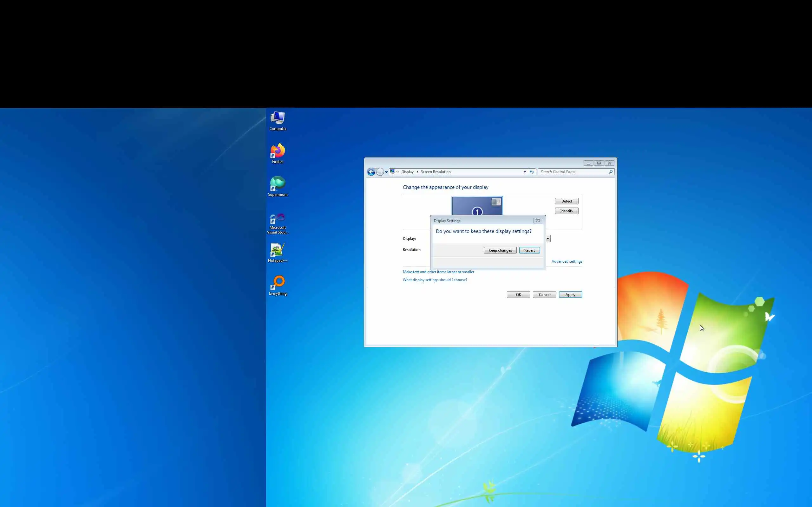Click the address bar refresh icon
This screenshot has width=812, height=507.
coord(532,172)
